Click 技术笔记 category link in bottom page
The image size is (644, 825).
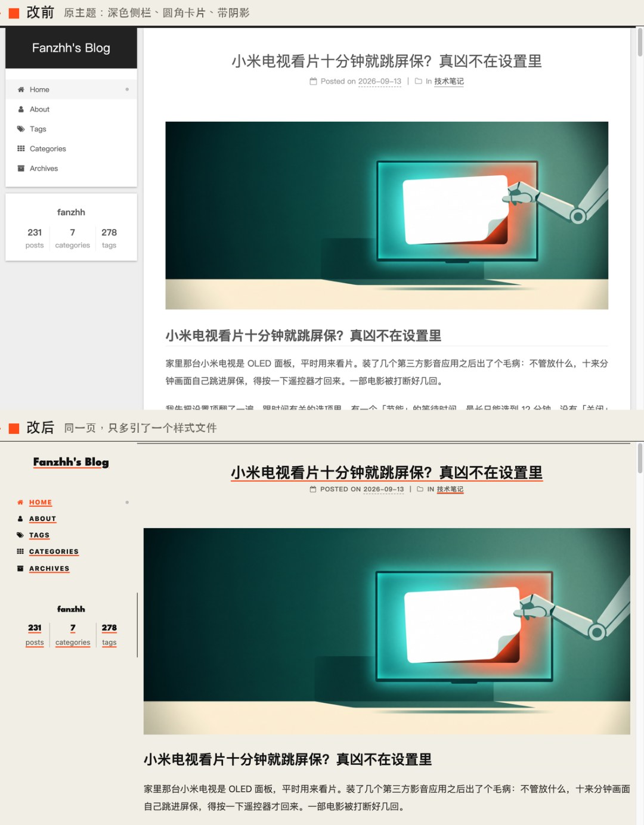point(450,489)
